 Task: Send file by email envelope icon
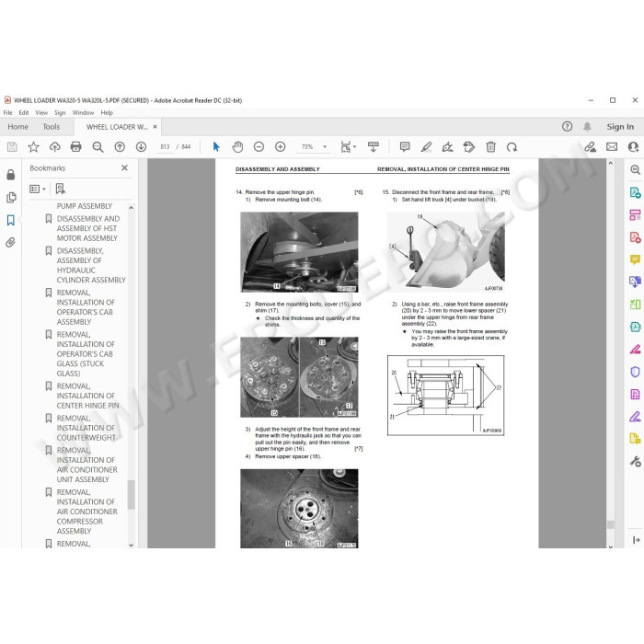point(612,146)
